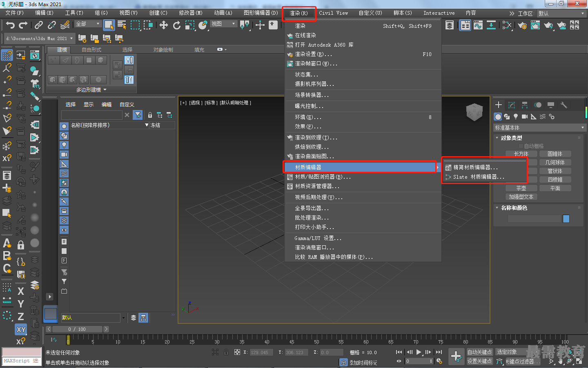This screenshot has width=588, height=368.
Task: Open project path dropdown arrow
Action: (x=71, y=38)
